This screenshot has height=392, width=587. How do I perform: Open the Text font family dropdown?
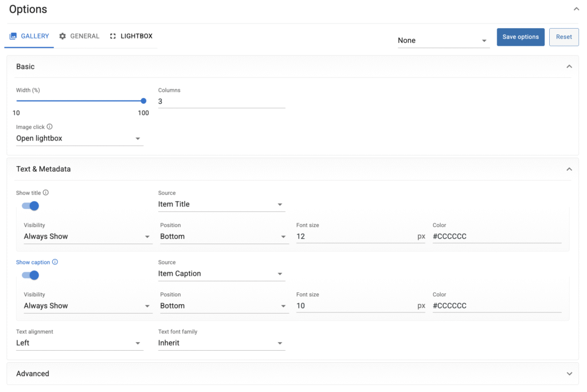[x=221, y=343]
